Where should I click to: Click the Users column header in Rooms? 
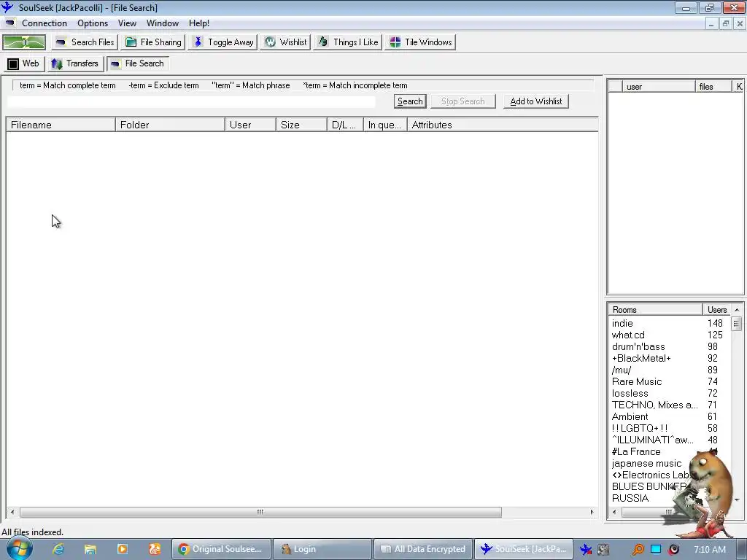(716, 309)
